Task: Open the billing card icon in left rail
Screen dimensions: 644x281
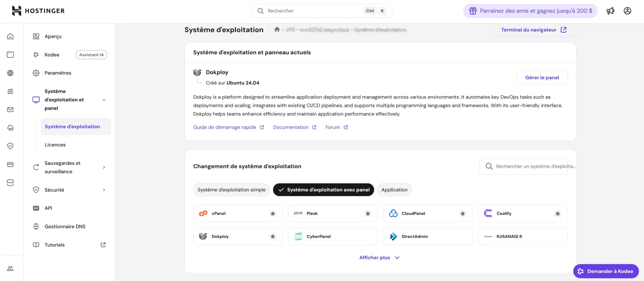Action: click(x=10, y=165)
